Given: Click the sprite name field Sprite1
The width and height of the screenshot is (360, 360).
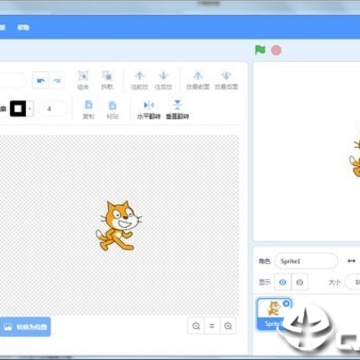Looking at the screenshot, I should point(306,261).
